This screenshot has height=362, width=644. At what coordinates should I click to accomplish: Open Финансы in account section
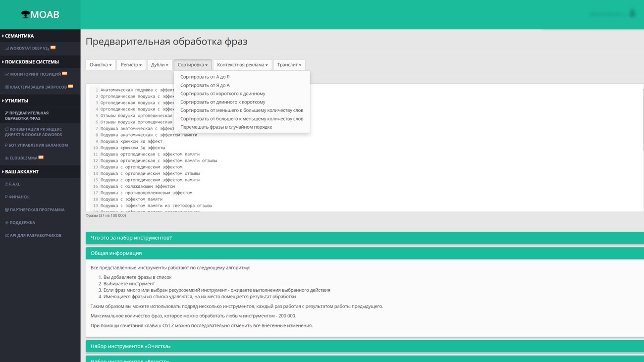[x=19, y=197]
